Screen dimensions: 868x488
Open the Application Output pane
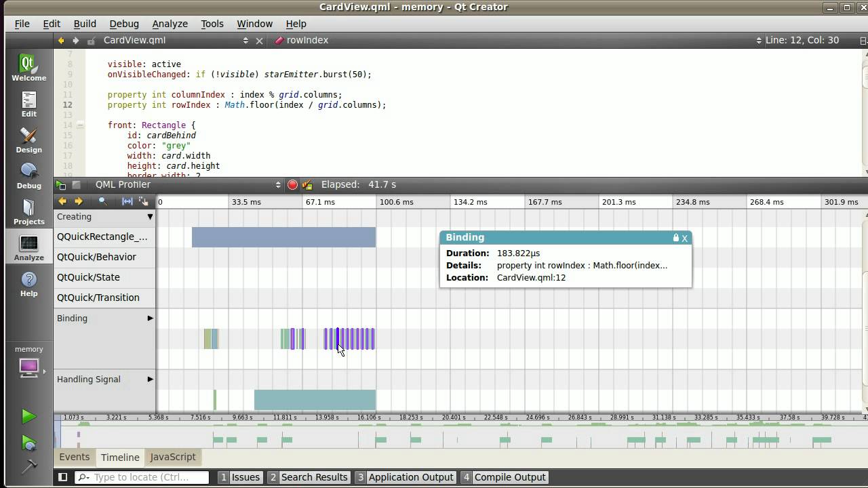[405, 477]
